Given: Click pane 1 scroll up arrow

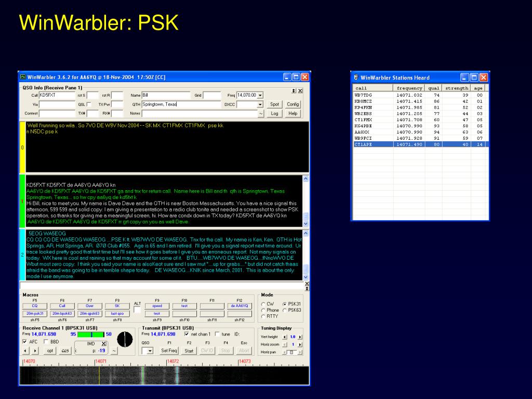Looking at the screenshot, I should point(305,179).
